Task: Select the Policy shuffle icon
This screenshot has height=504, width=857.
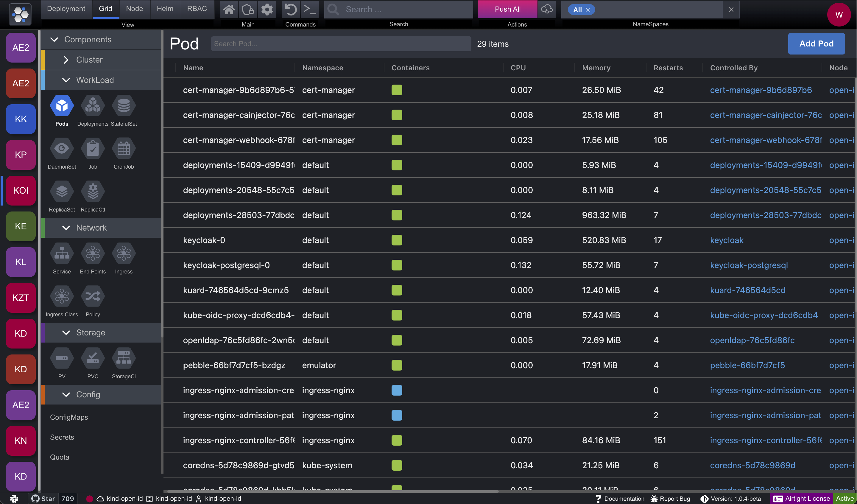Action: click(93, 296)
